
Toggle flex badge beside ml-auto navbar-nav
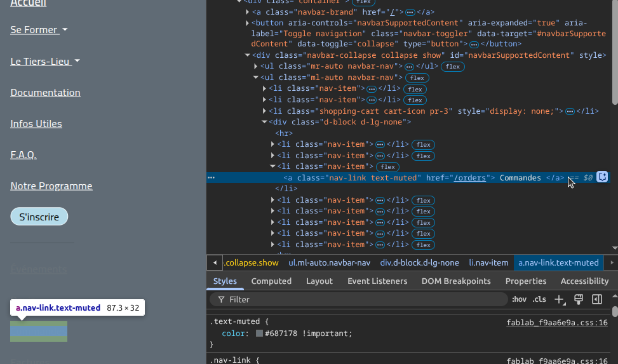coord(417,78)
